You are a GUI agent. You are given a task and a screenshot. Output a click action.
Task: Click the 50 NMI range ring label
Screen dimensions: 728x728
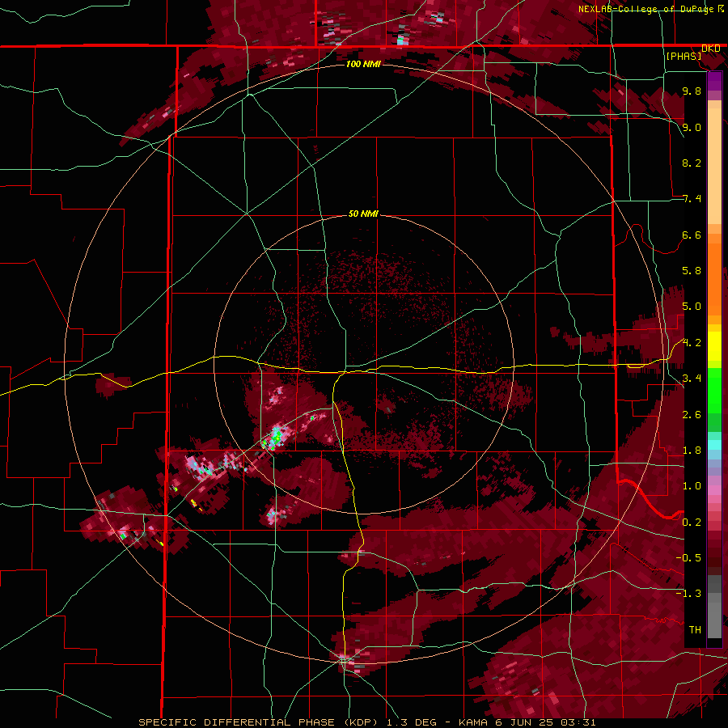tap(363, 214)
